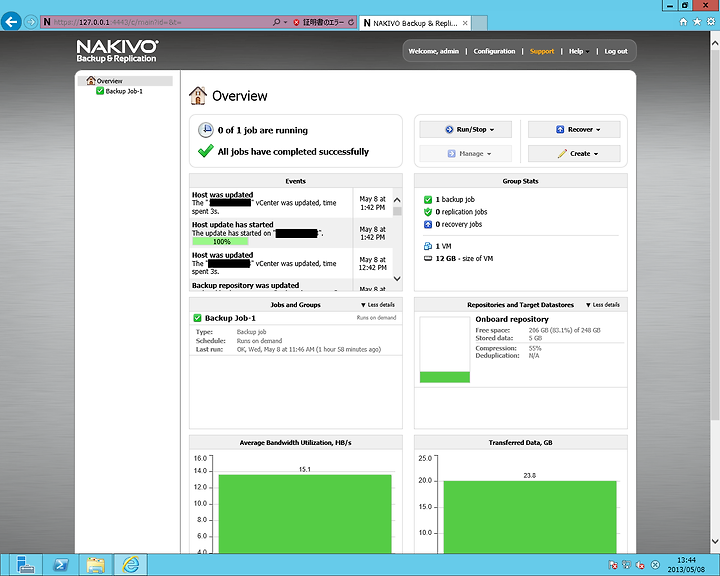Click the disk icon beside 12 GB

(428, 259)
